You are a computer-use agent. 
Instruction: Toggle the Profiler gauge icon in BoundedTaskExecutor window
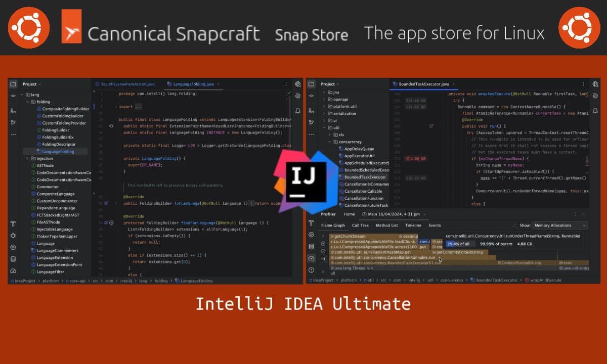(x=312, y=258)
